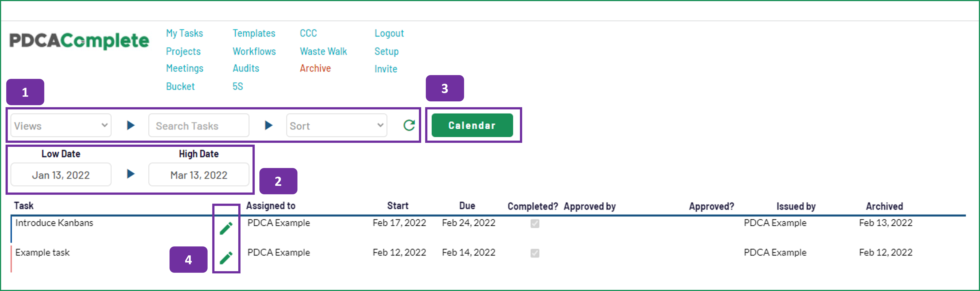Click edit pencil for Example task
The image size is (980, 291).
pyautogui.click(x=226, y=258)
